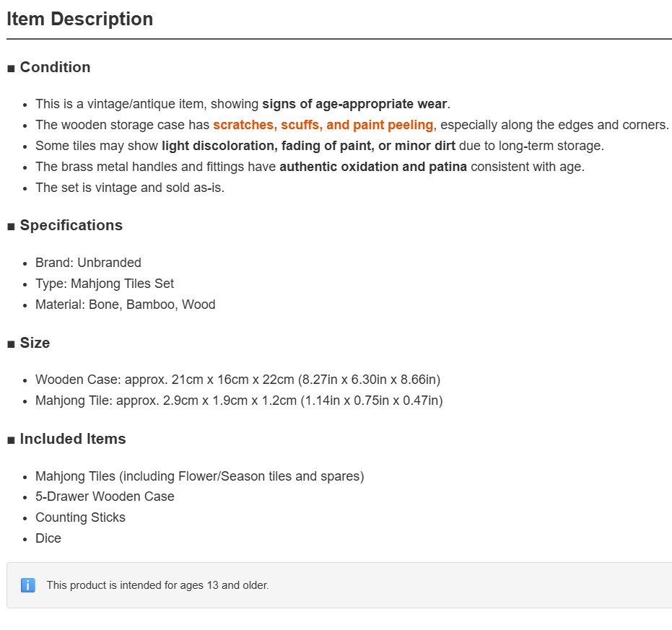
Task: Click the blue info icon
Action: (28, 585)
